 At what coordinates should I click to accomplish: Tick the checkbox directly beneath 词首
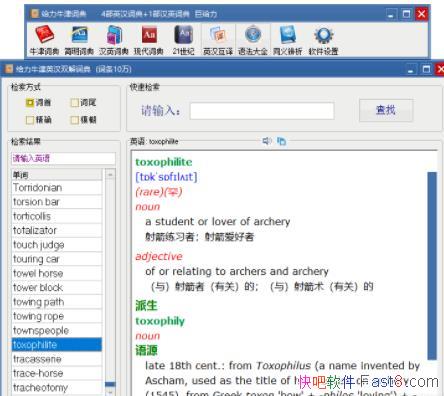[30, 120]
